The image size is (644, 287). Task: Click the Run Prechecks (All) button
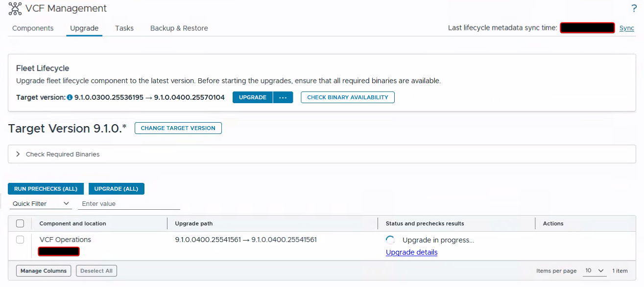[x=46, y=189]
